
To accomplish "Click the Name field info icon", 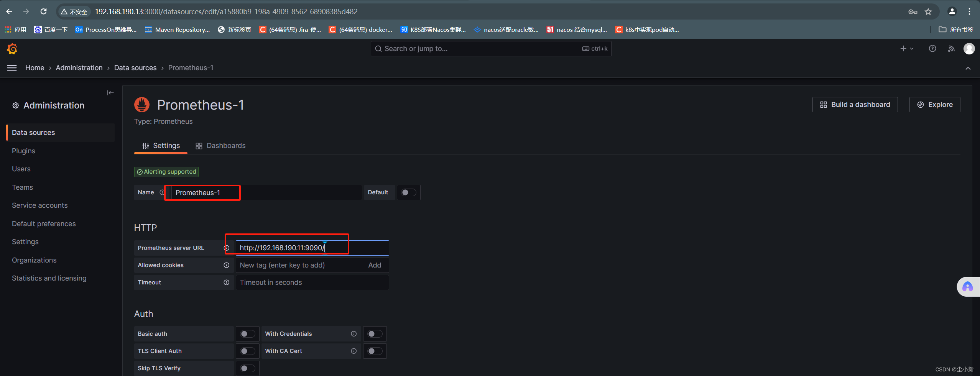I will pyautogui.click(x=162, y=192).
